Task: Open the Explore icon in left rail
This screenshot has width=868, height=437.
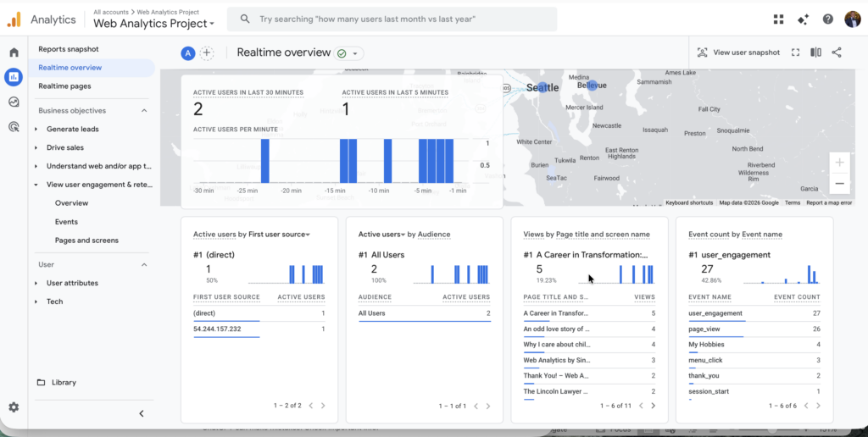Action: (14, 102)
